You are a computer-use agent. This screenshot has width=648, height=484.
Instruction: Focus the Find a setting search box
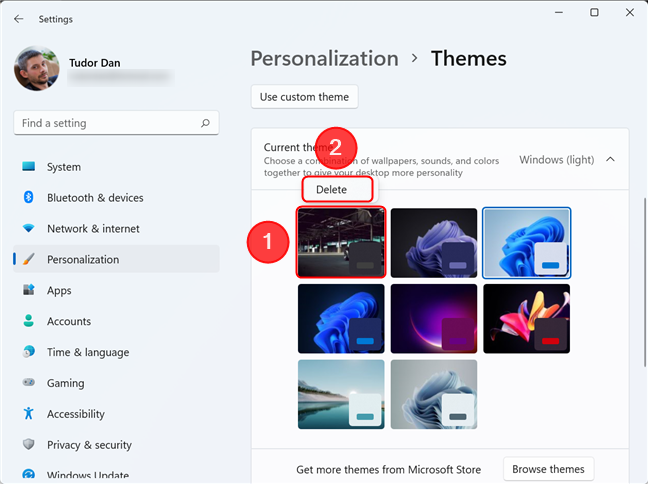point(116,123)
